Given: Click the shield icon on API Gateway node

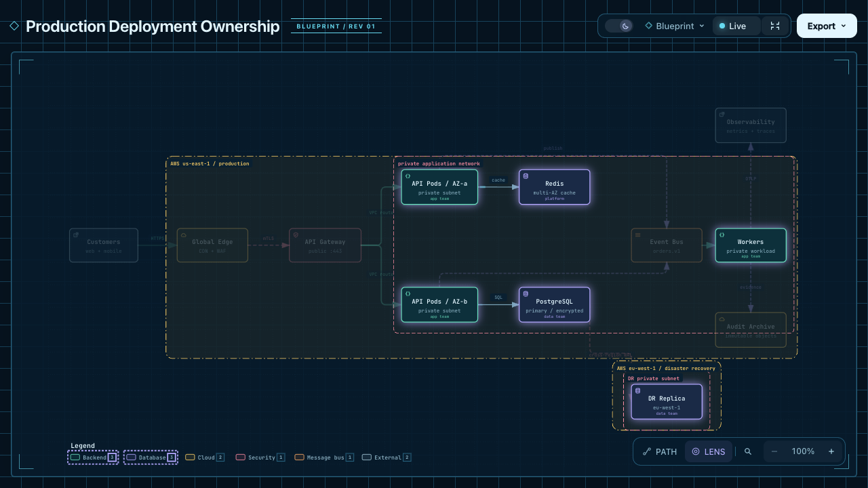Looking at the screenshot, I should click(x=296, y=235).
